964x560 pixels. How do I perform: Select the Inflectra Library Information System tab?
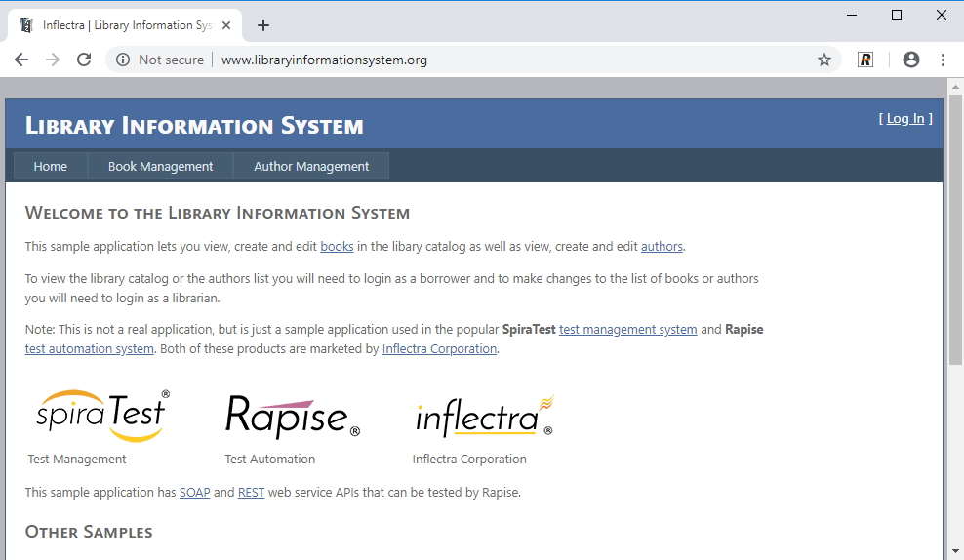(125, 25)
